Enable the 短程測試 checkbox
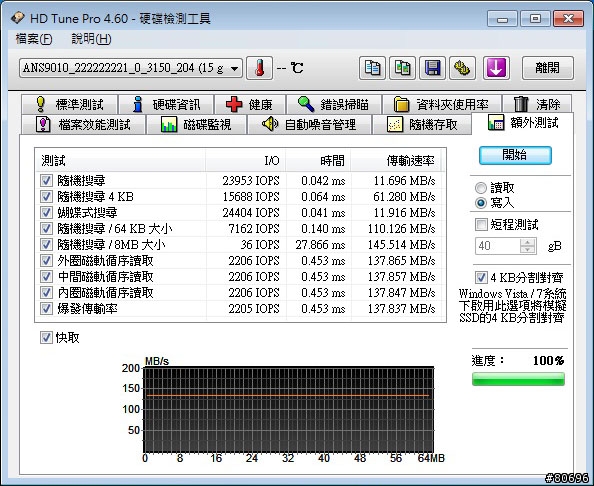Screen dimensions: 594x486 click(x=481, y=225)
